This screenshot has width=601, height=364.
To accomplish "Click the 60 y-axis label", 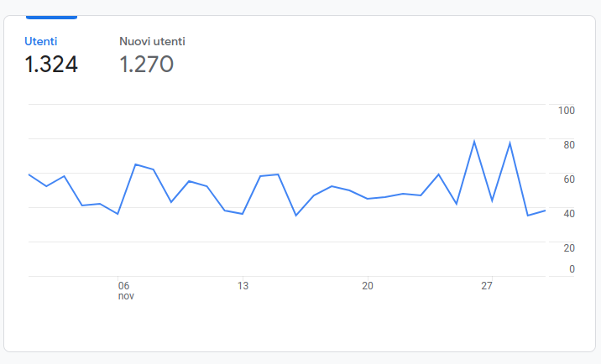I will [x=569, y=179].
